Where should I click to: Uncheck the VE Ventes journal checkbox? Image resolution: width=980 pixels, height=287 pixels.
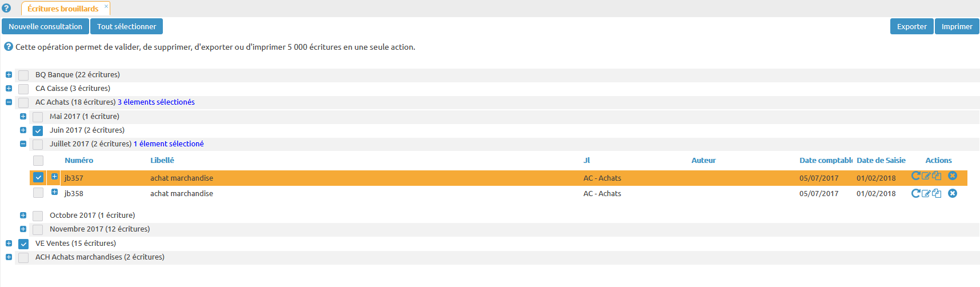(x=23, y=244)
